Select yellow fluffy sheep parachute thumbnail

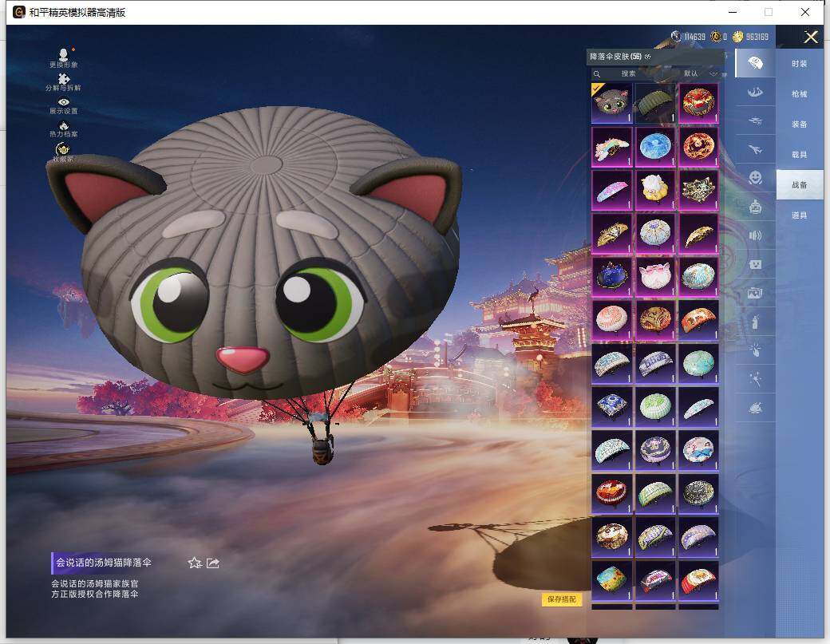655,189
